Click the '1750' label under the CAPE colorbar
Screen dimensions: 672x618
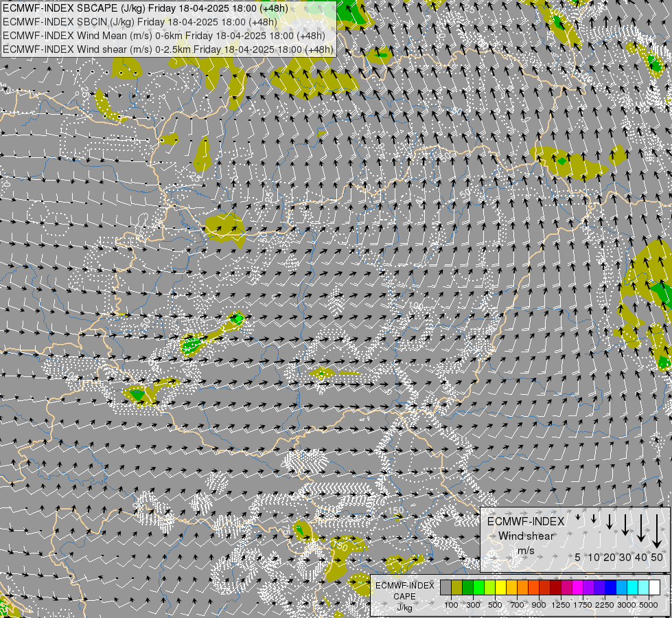pyautogui.click(x=583, y=605)
